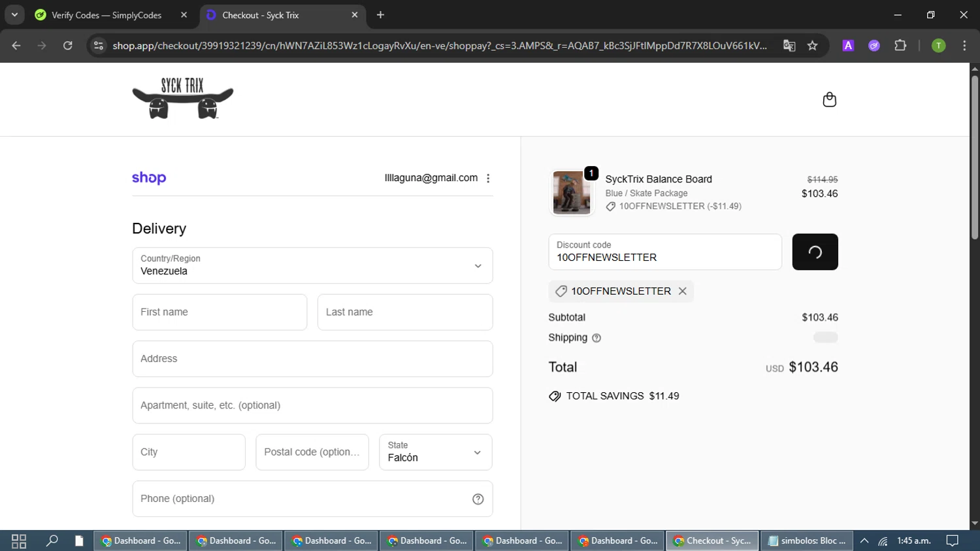Click the 1:45 a.m. clock

[x=914, y=541]
